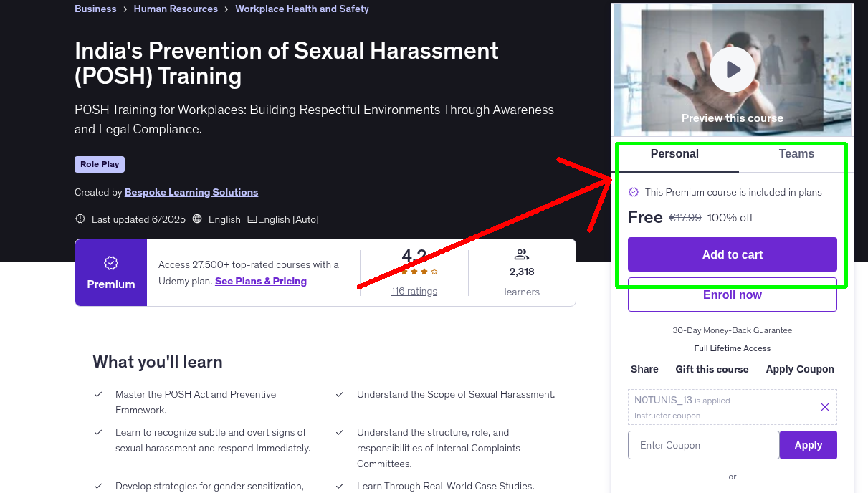Click inside the Enter Coupon field
Viewport: 868px width, 493px height.
tap(703, 445)
